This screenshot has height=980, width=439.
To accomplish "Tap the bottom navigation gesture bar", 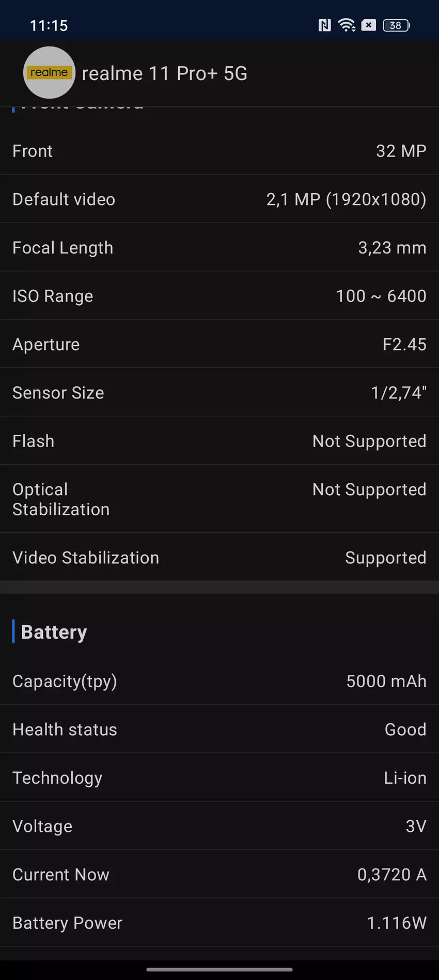I will (219, 969).
